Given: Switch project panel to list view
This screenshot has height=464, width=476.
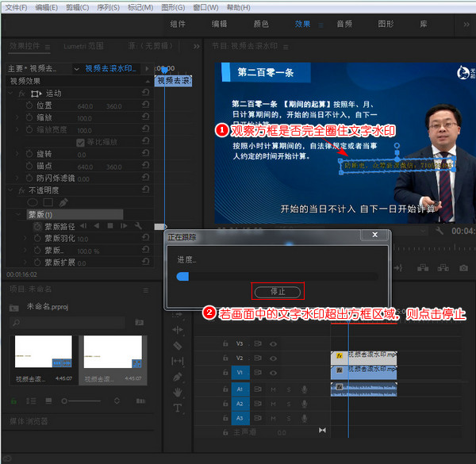Looking at the screenshot, I should [x=31, y=401].
